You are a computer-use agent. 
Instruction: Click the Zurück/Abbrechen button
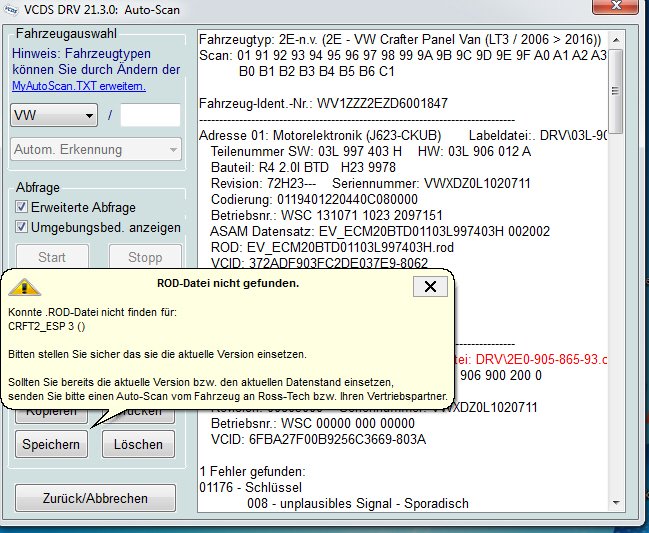pyautogui.click(x=95, y=498)
